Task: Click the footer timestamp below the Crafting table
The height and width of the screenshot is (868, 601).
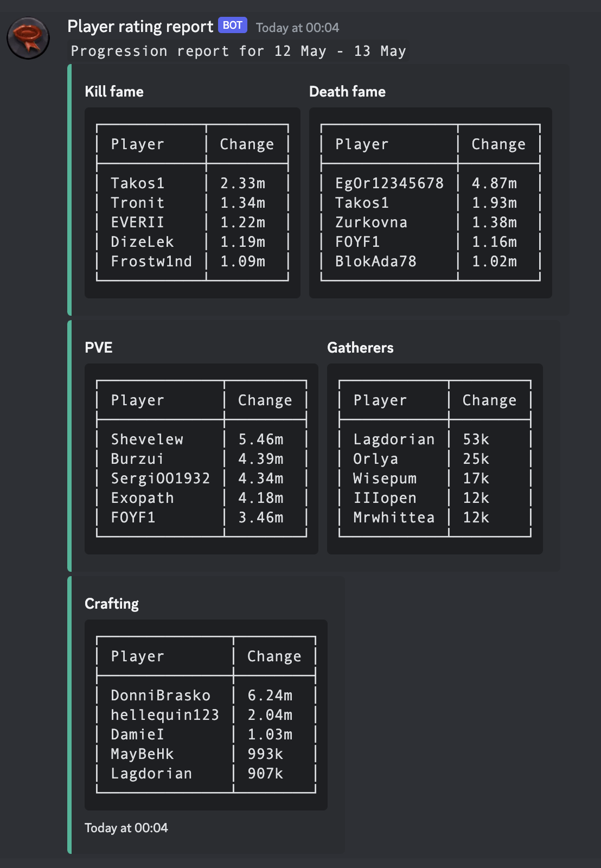Action: click(x=126, y=828)
